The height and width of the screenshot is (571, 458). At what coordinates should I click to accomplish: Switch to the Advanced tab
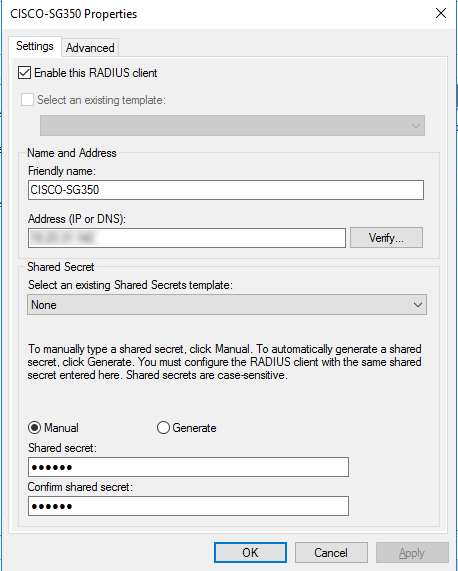[x=90, y=48]
